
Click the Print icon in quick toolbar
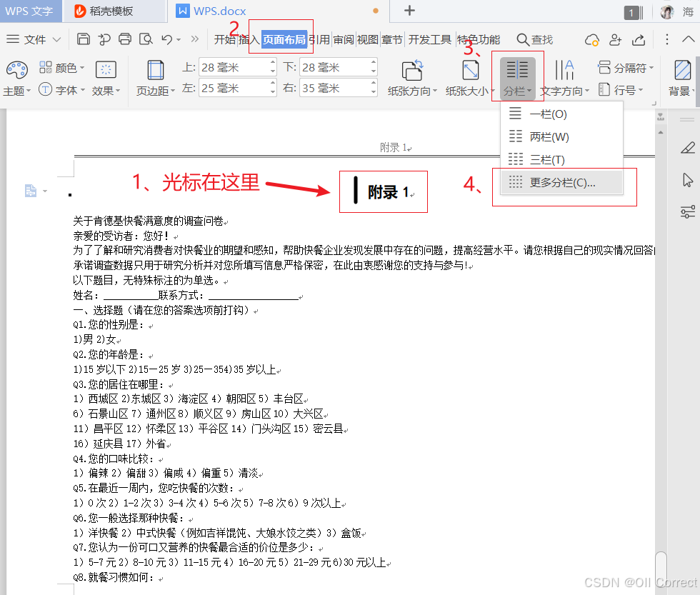click(125, 39)
